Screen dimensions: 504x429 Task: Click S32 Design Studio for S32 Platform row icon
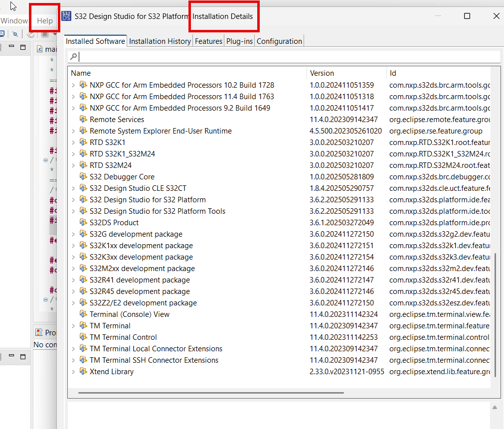(x=83, y=199)
